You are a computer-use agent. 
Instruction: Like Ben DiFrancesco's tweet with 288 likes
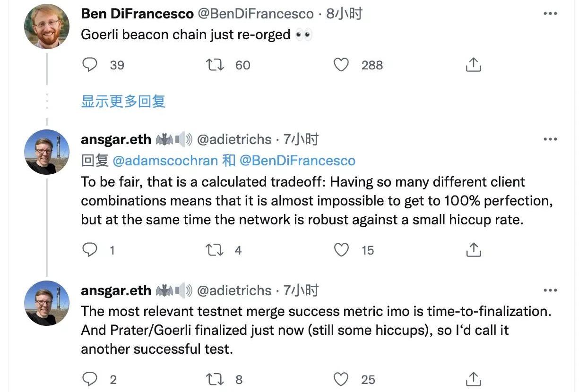click(341, 65)
